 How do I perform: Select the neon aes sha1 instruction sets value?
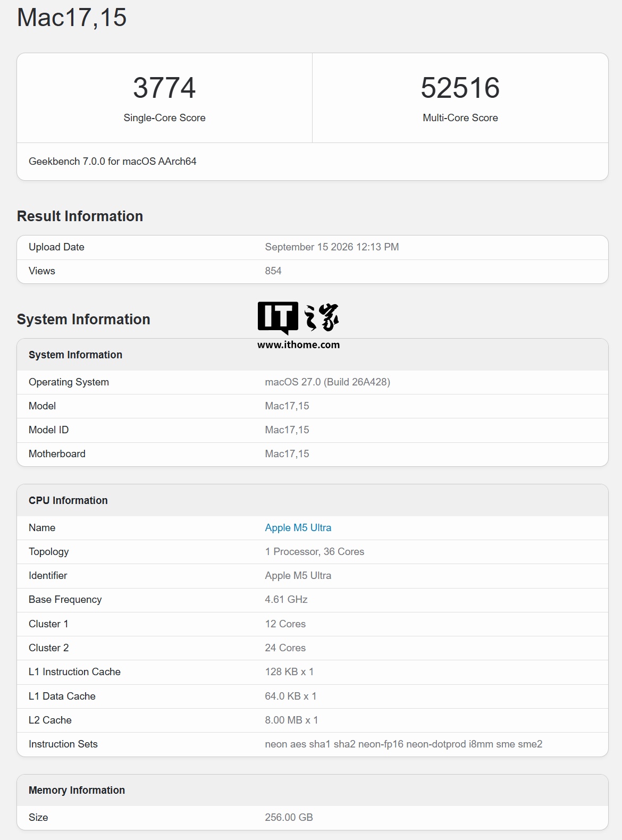tap(404, 744)
